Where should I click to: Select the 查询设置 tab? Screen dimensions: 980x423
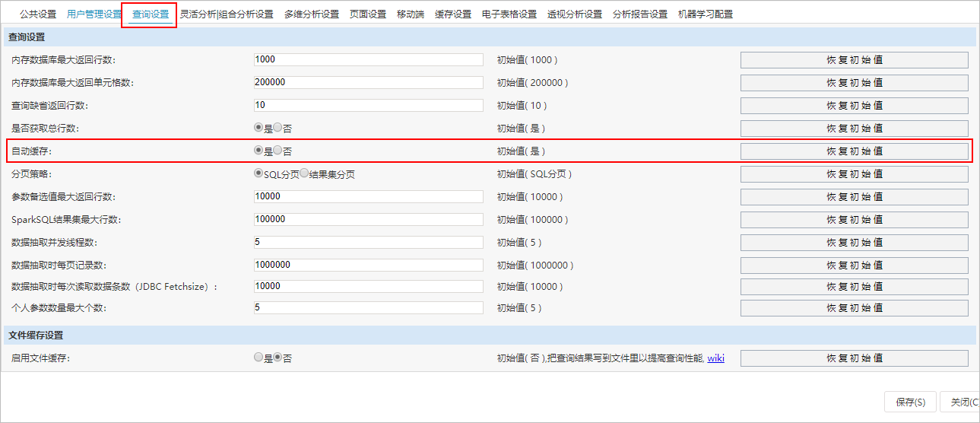tap(150, 14)
